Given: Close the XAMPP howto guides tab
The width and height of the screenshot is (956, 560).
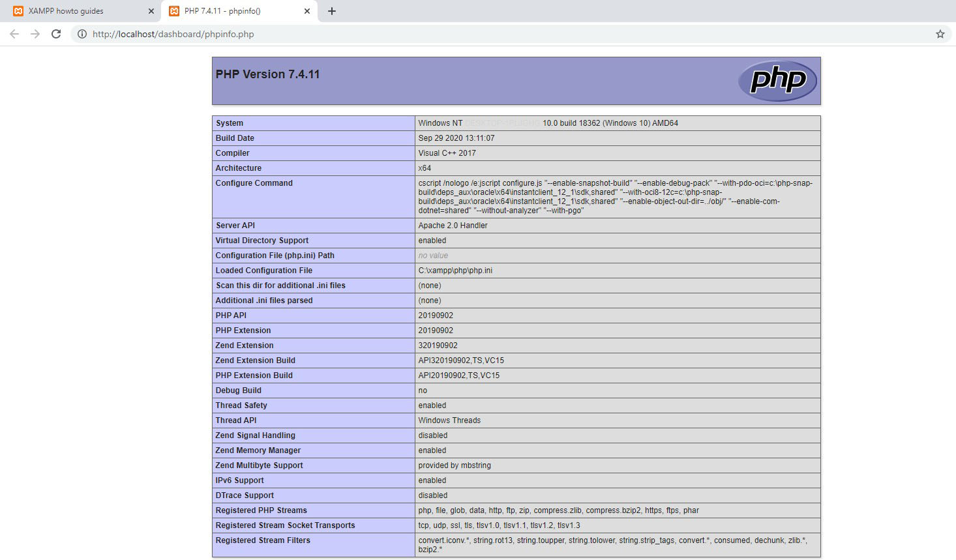Looking at the screenshot, I should pyautogui.click(x=151, y=10).
